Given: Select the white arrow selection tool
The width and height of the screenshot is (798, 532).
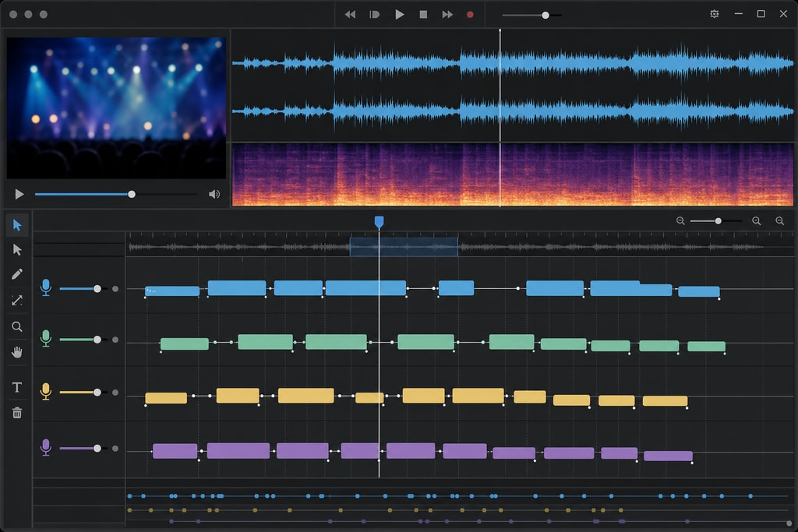Looking at the screenshot, I should (x=17, y=250).
